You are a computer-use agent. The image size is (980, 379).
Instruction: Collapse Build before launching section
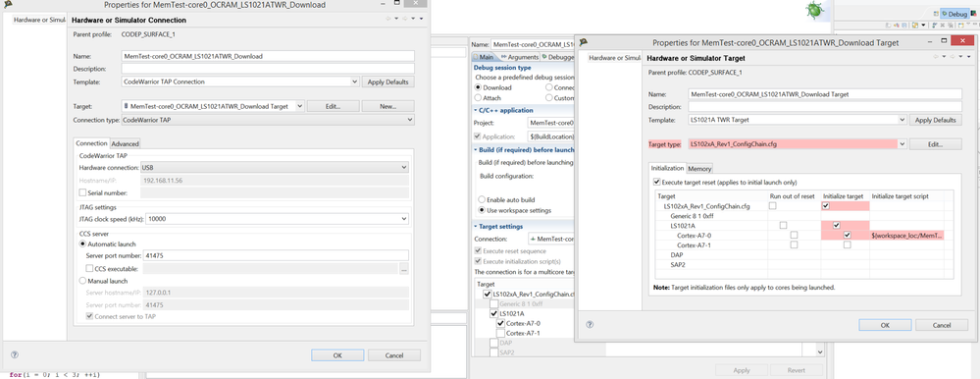[476, 149]
